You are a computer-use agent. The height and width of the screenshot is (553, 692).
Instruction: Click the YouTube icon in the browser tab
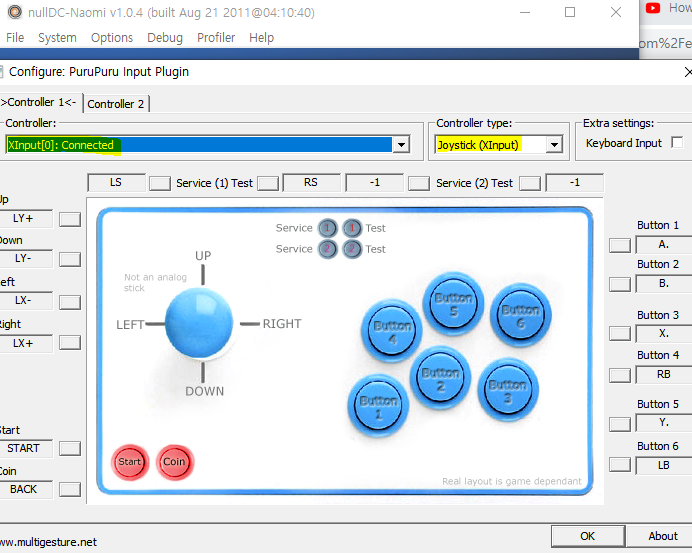click(x=653, y=8)
